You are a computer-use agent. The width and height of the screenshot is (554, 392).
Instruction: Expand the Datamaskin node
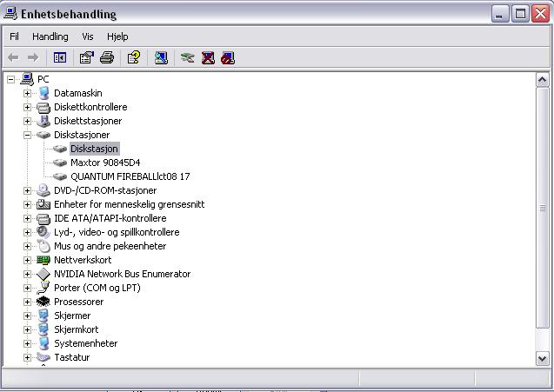click(x=27, y=93)
